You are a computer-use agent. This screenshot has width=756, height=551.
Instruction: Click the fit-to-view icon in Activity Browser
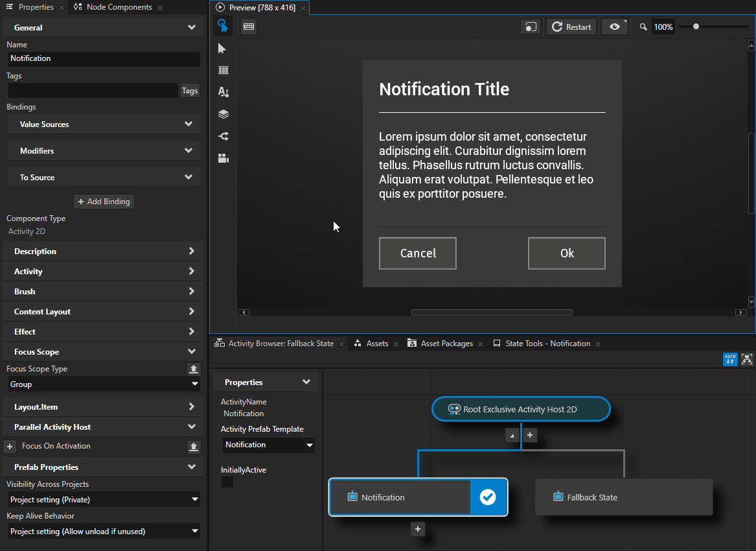pyautogui.click(x=747, y=359)
